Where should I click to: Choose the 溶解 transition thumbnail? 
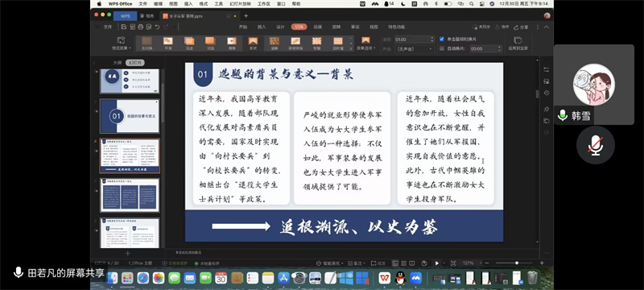tap(275, 43)
